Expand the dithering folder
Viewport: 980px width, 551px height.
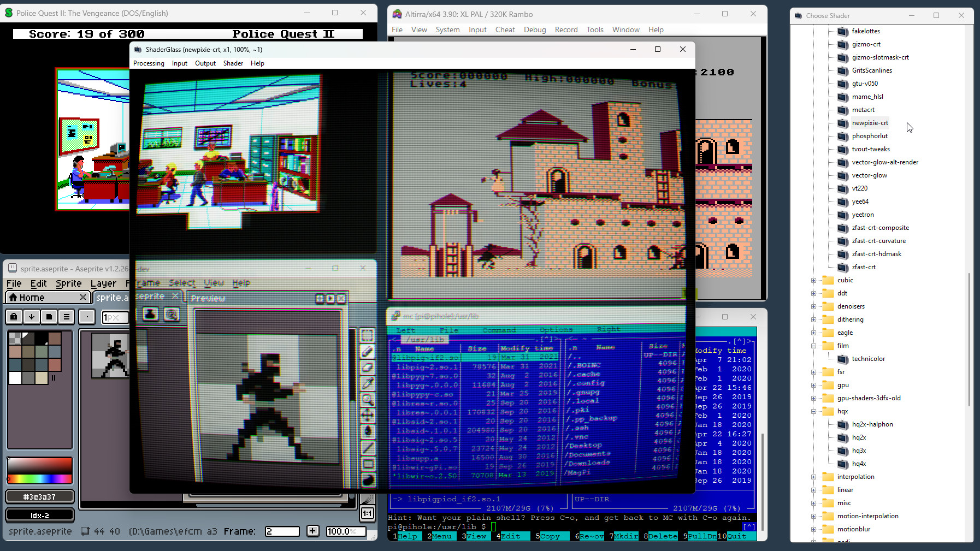point(813,319)
